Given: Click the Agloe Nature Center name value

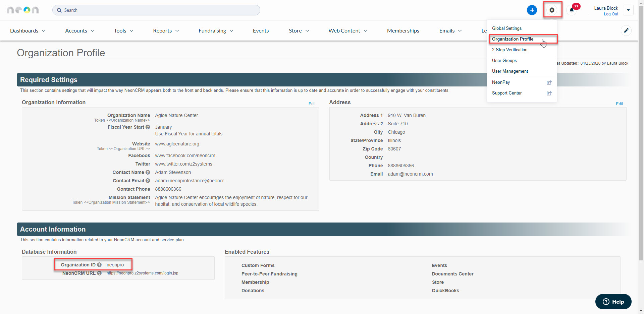Looking at the screenshot, I should 176,115.
